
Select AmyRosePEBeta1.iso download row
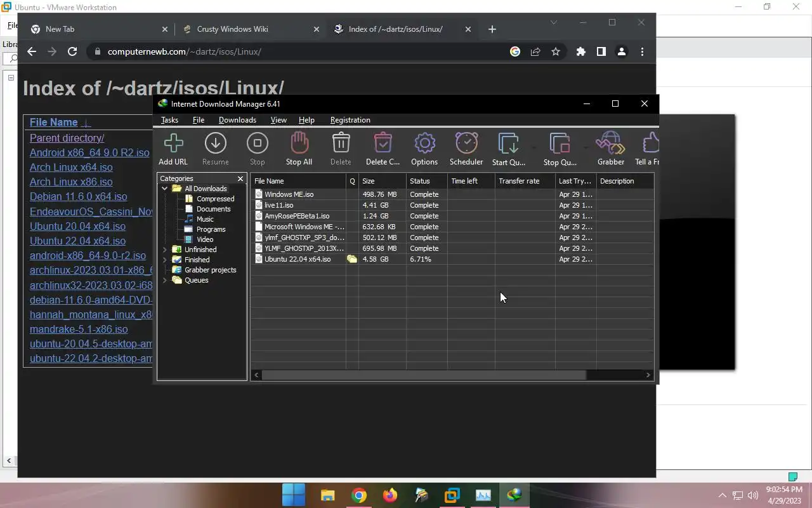tap(452, 216)
